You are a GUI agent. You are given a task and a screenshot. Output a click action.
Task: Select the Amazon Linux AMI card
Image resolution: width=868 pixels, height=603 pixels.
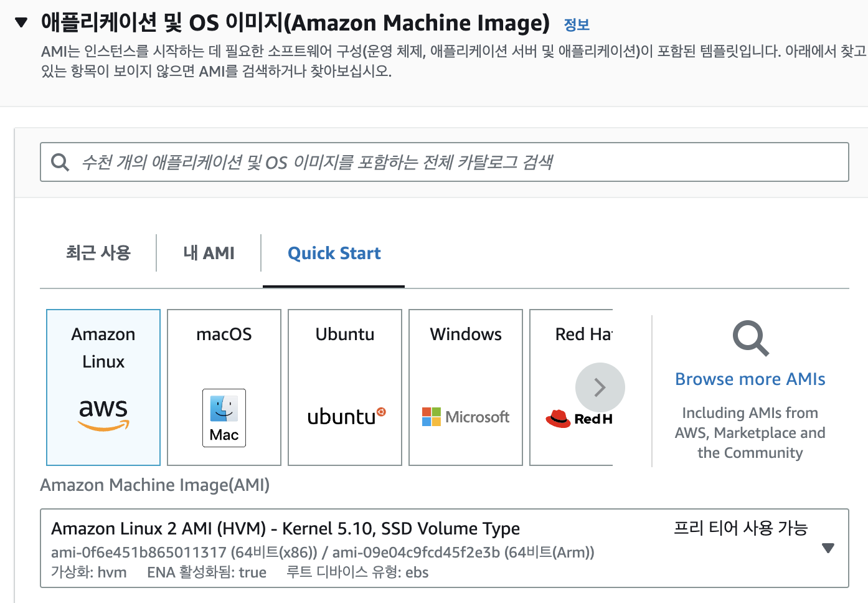103,387
